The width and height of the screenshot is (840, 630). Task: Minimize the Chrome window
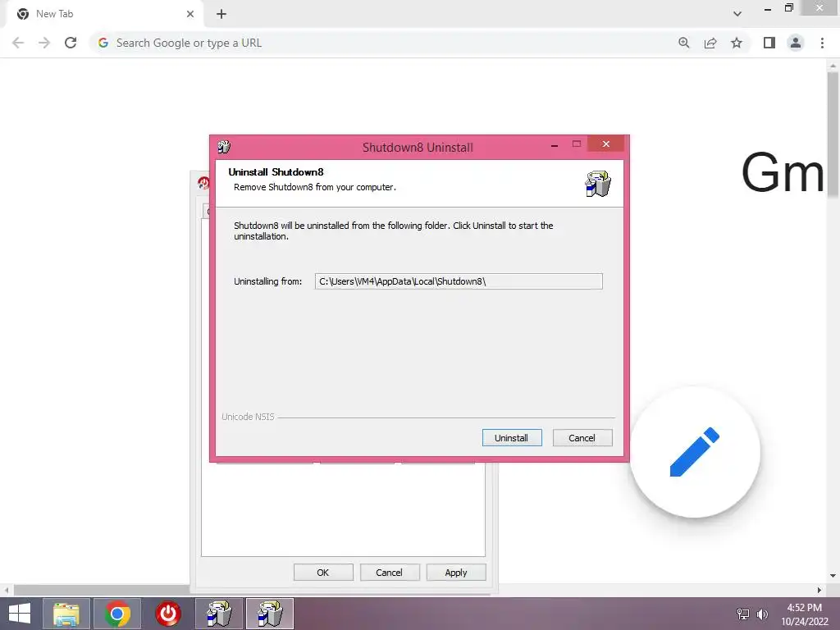768,8
